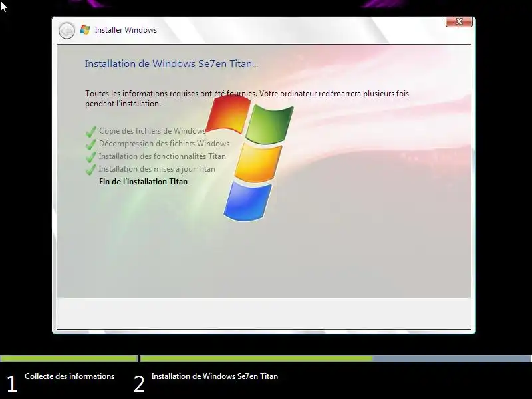This screenshot has width=532, height=399.
Task: Select 'Installation des fonctionnalités Titan' step
Action: pos(162,156)
